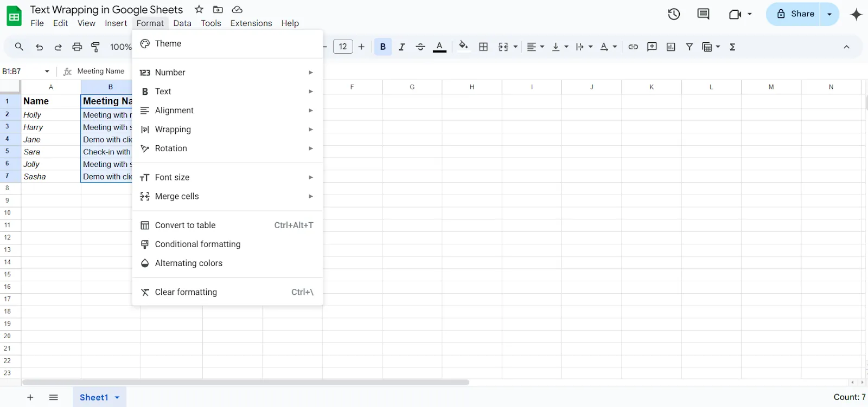Screen dimensions: 868x407
Task: Open the Sheets home logo
Action: pyautogui.click(x=14, y=16)
